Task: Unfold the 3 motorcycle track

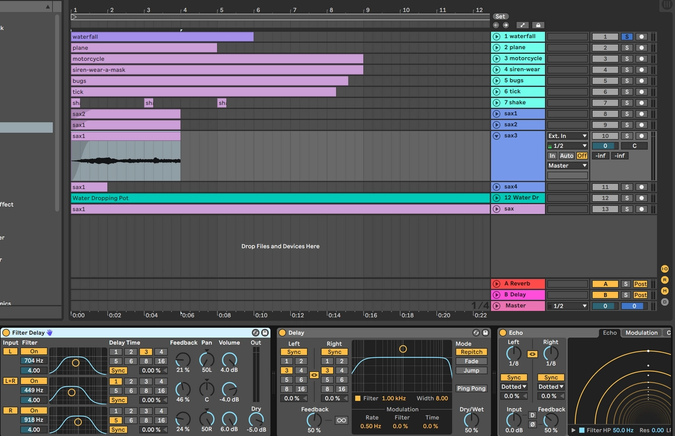Action: [x=496, y=58]
